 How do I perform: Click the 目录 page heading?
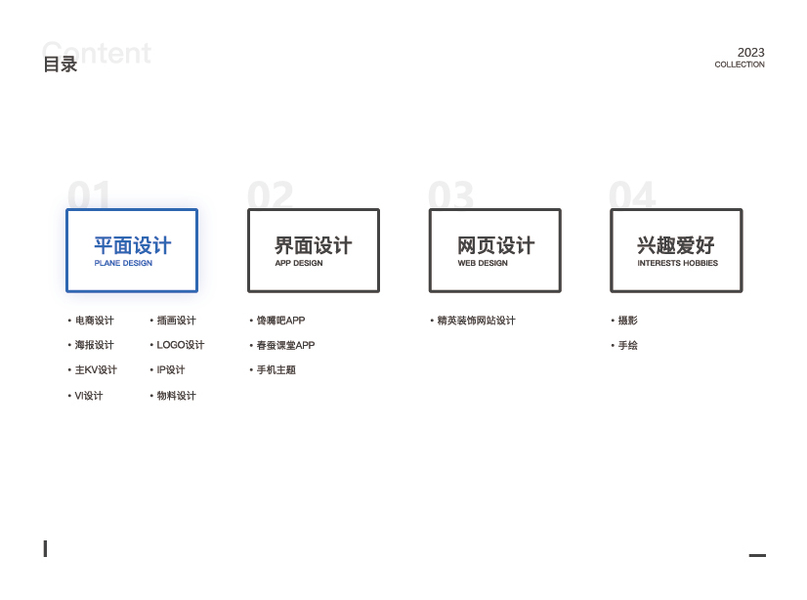tap(60, 64)
